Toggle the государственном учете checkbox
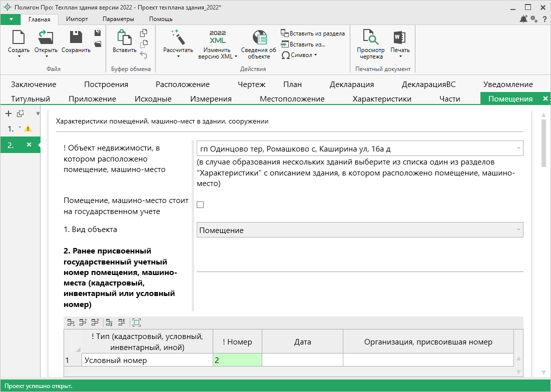551x392 pixels. 200,204
